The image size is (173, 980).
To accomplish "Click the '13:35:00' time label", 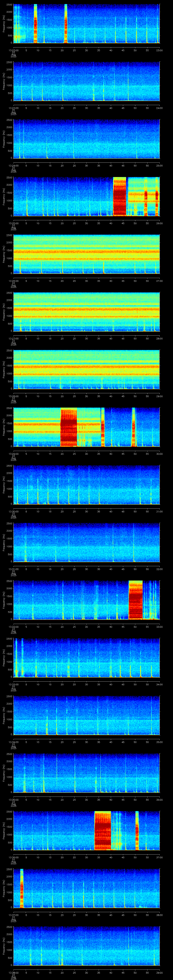I will (14, 799).
